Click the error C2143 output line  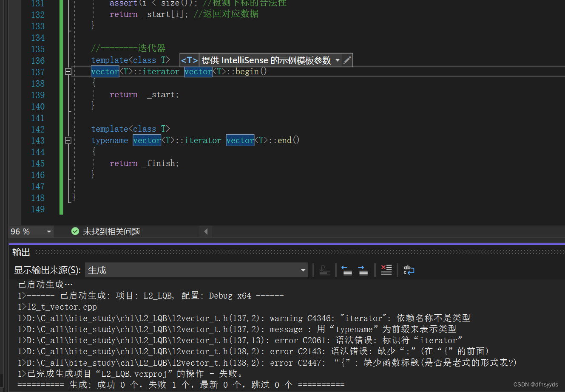[x=253, y=351]
